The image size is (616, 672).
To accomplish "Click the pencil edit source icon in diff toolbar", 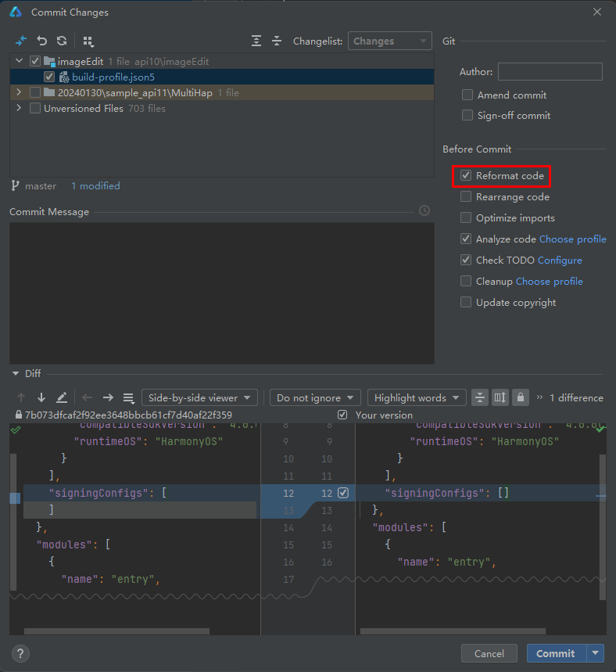I will tap(62, 397).
